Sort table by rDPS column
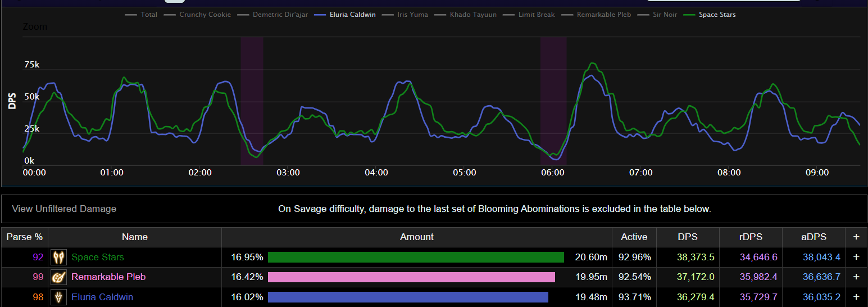868x307 pixels. [751, 237]
